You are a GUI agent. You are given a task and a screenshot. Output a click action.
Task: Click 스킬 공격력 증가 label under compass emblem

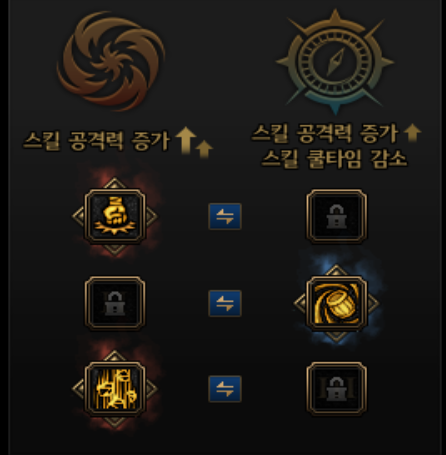click(325, 134)
